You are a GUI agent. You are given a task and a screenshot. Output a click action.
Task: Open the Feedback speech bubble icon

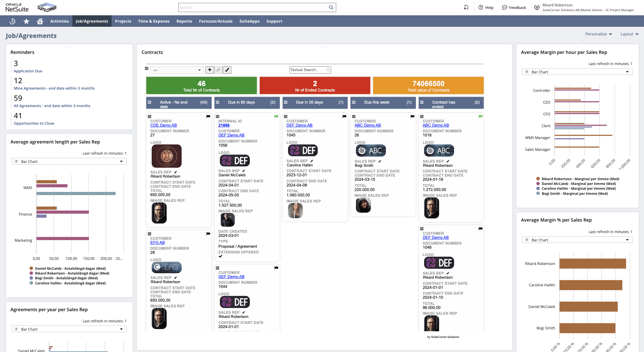tap(504, 7)
